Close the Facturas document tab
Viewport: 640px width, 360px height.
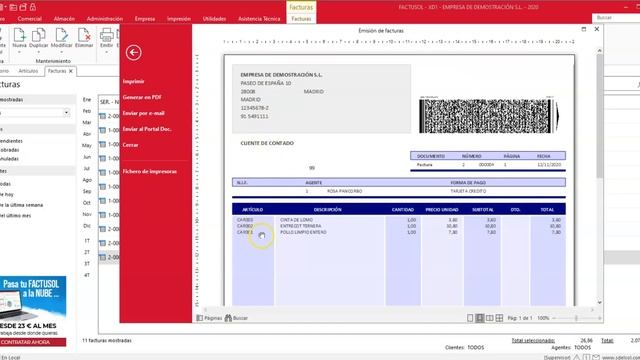[x=71, y=71]
